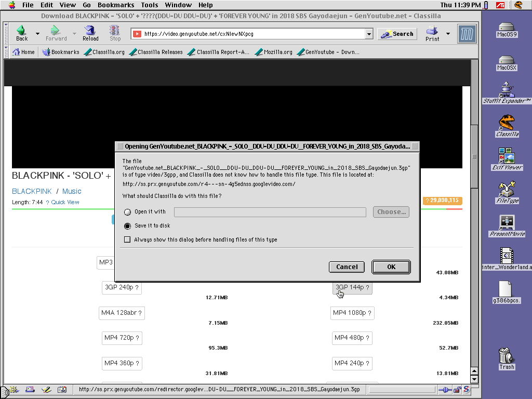Open the Bookmarks menu

point(116,5)
